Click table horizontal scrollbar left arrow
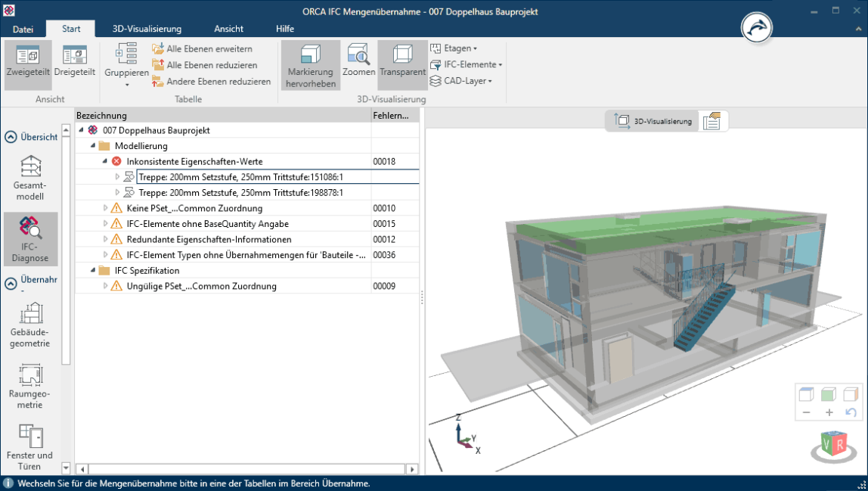The height and width of the screenshot is (491, 868). pyautogui.click(x=82, y=469)
